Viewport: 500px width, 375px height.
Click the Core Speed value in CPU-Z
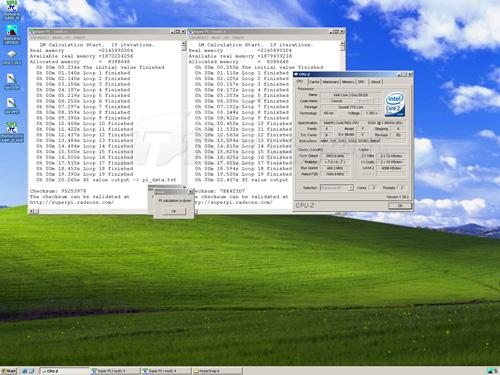[x=335, y=156]
